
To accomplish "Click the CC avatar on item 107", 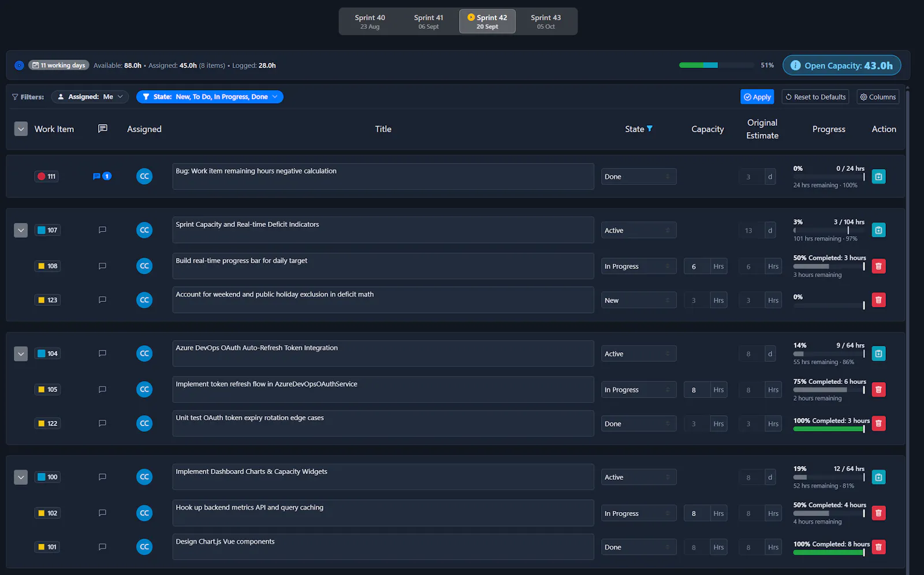I will (x=144, y=230).
